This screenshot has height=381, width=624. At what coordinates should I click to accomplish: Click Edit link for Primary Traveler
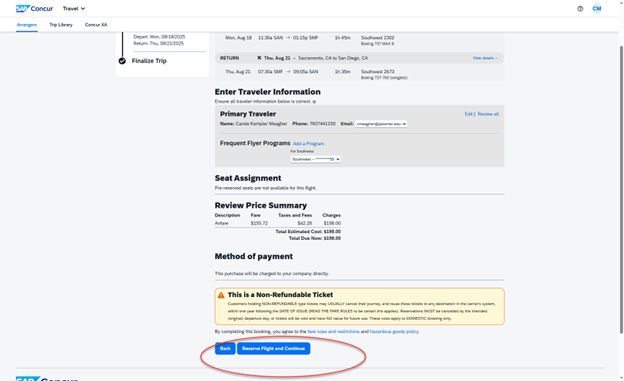pyautogui.click(x=468, y=114)
